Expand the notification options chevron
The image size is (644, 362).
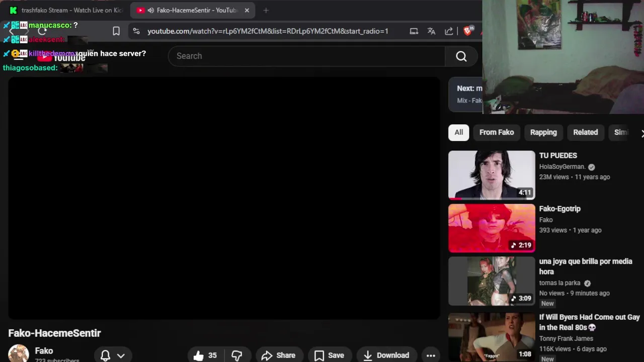point(121,355)
